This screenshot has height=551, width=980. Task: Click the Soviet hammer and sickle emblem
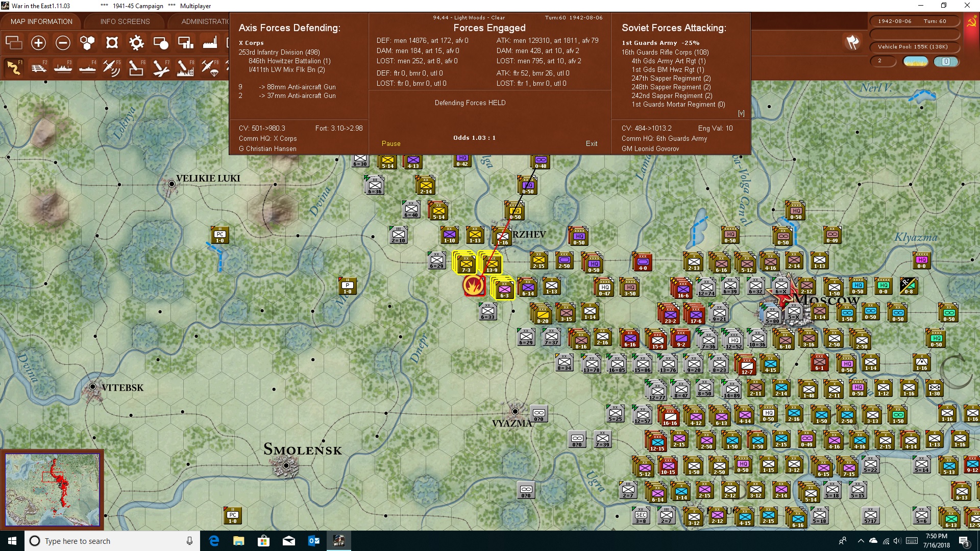(971, 21)
